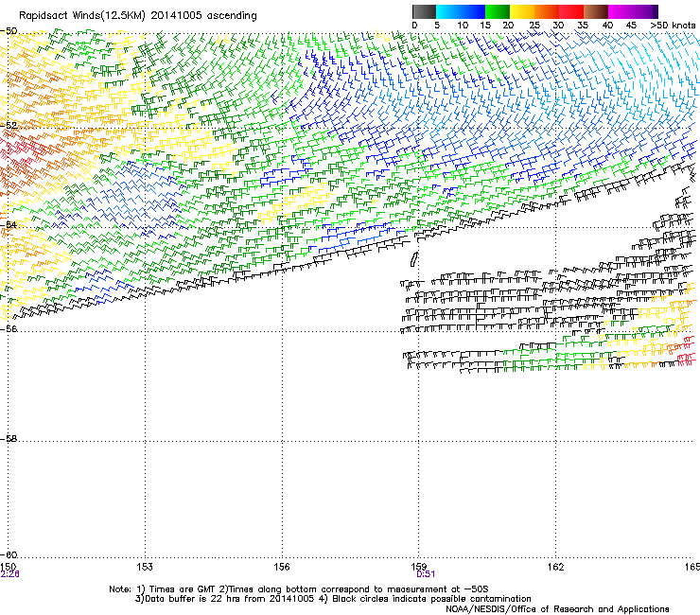Click the '153' longitude axis label
Screen dimensions: 700x615
(145, 567)
